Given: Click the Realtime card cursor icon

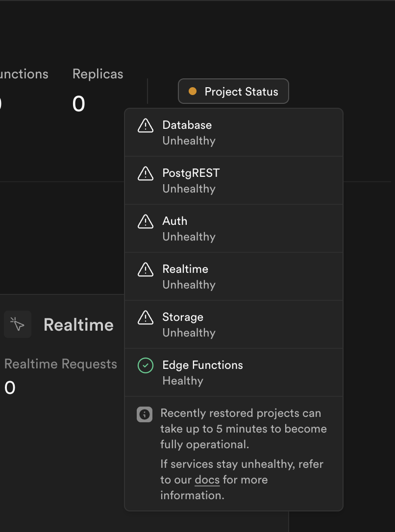Looking at the screenshot, I should pyautogui.click(x=18, y=324).
